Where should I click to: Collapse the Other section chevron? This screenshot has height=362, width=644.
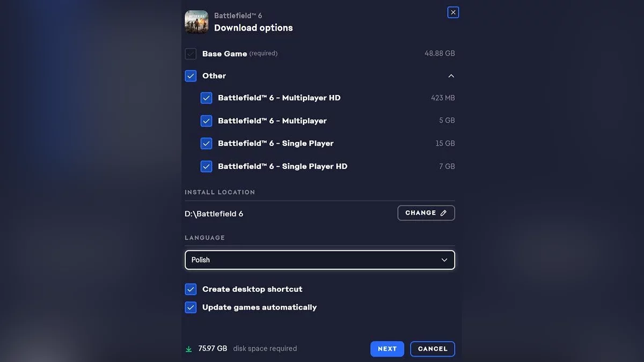click(451, 76)
